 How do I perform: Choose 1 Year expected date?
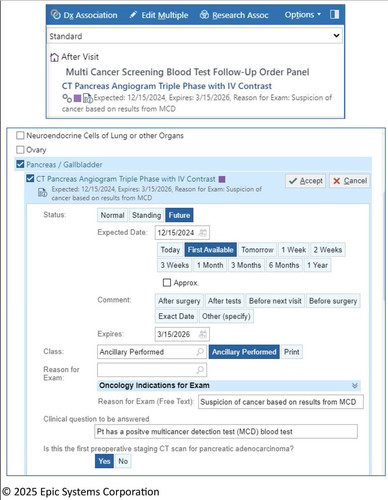tap(317, 265)
